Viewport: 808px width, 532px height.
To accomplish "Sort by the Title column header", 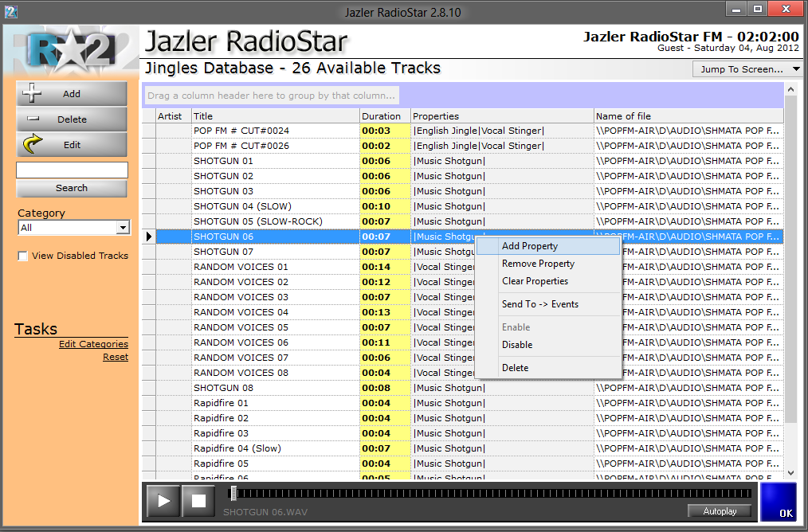I will (x=276, y=115).
